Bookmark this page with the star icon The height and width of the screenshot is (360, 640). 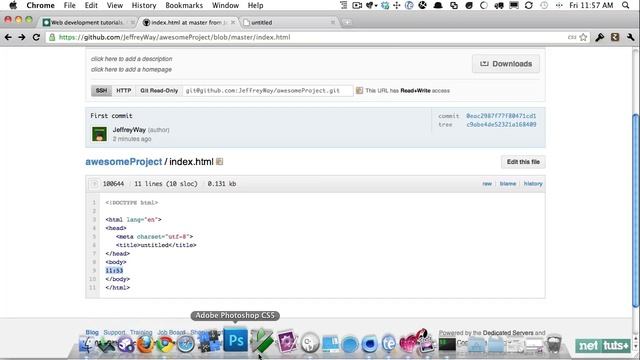point(583,37)
